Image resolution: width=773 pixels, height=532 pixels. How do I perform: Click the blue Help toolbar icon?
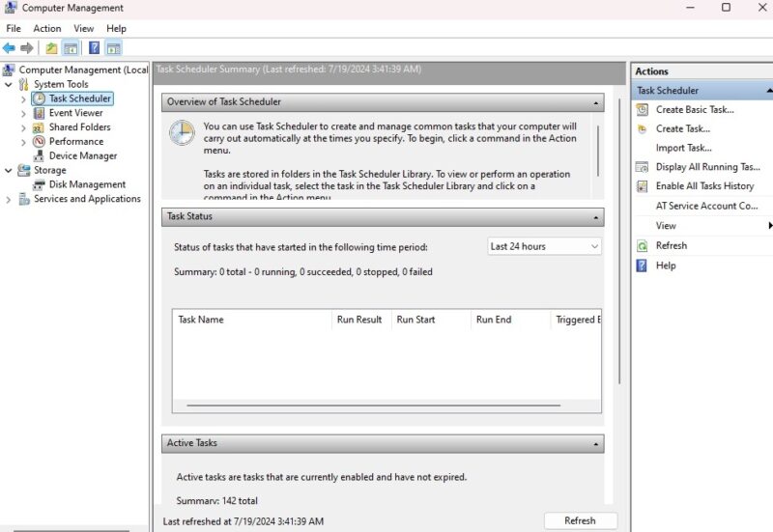[94, 47]
